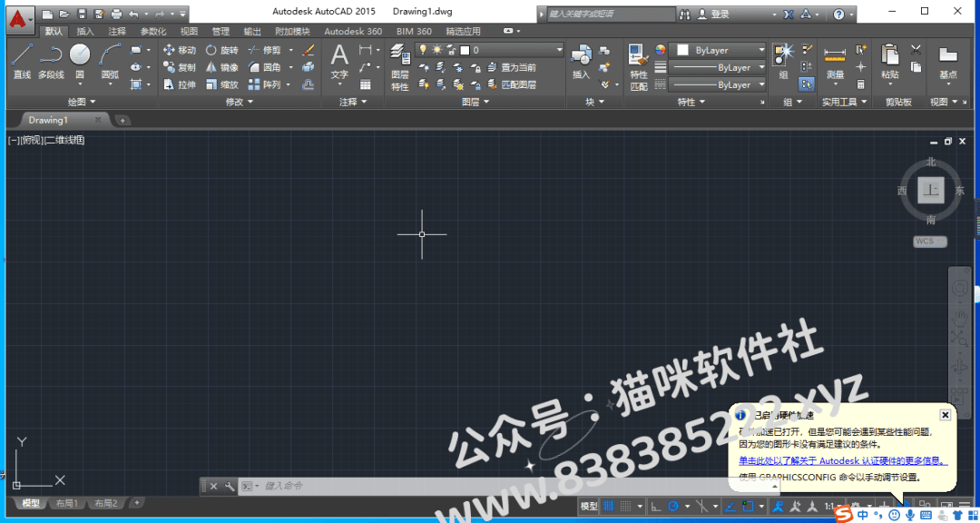Toggle snap mode in status bar
The image size is (980, 523).
pyautogui.click(x=625, y=506)
